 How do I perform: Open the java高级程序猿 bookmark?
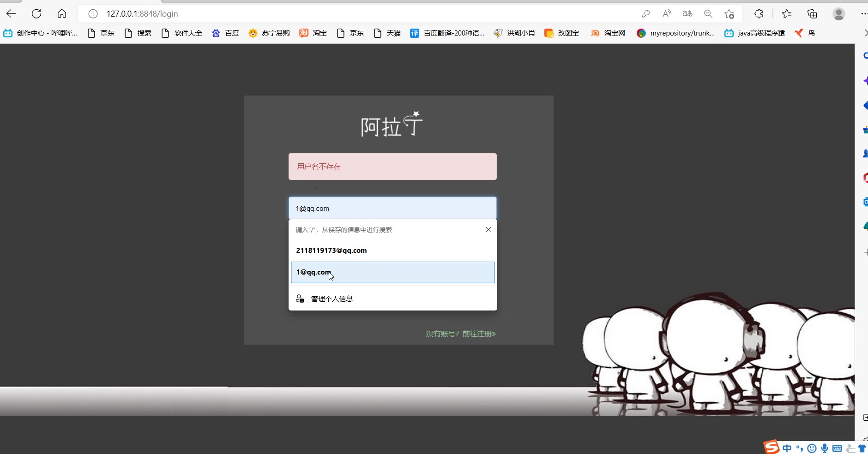pos(755,33)
